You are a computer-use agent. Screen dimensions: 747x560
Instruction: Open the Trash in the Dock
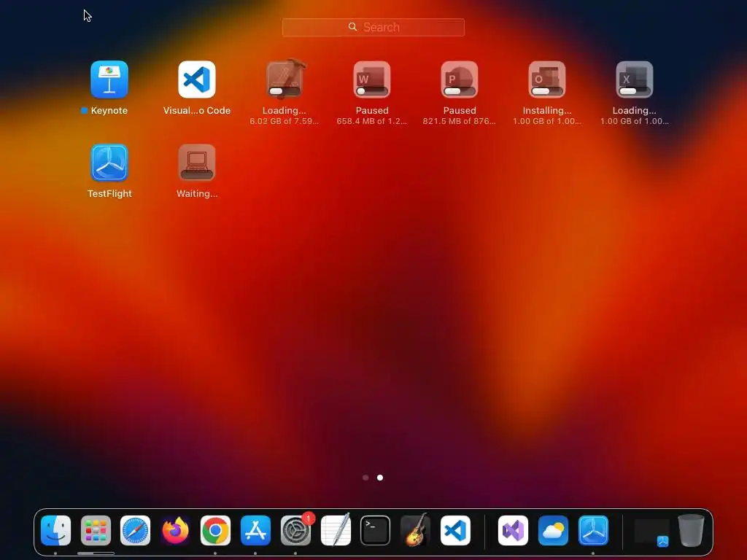pyautogui.click(x=691, y=531)
